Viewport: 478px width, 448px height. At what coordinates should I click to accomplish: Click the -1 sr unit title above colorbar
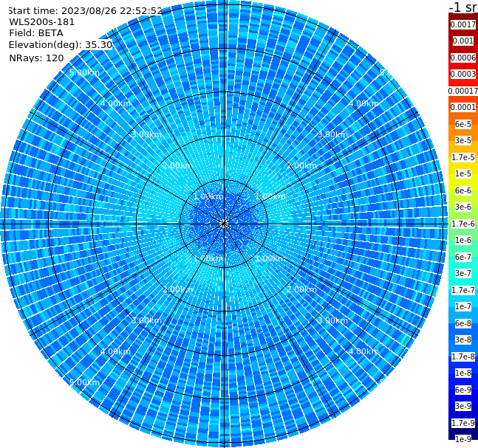pos(463,7)
